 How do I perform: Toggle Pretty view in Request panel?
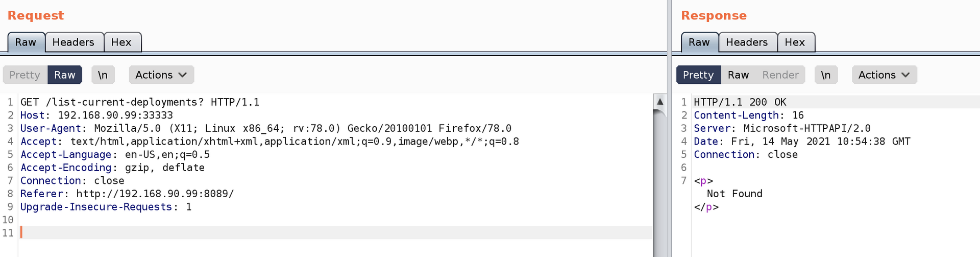[25, 75]
